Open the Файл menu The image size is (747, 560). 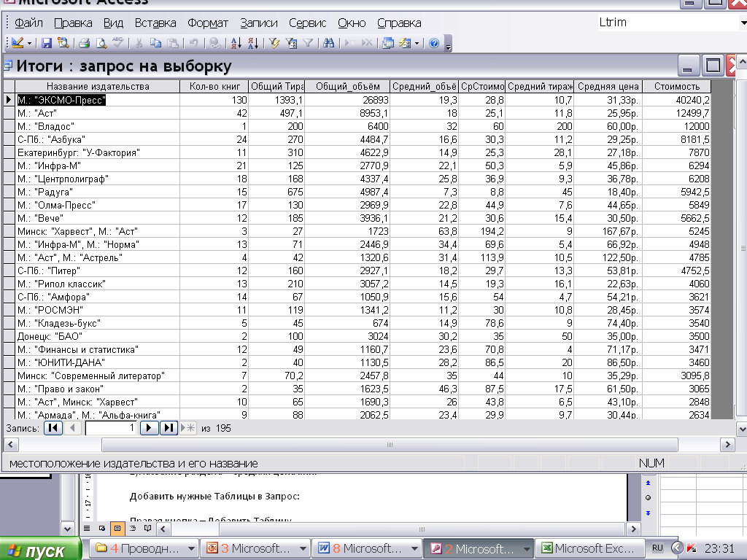tap(28, 23)
